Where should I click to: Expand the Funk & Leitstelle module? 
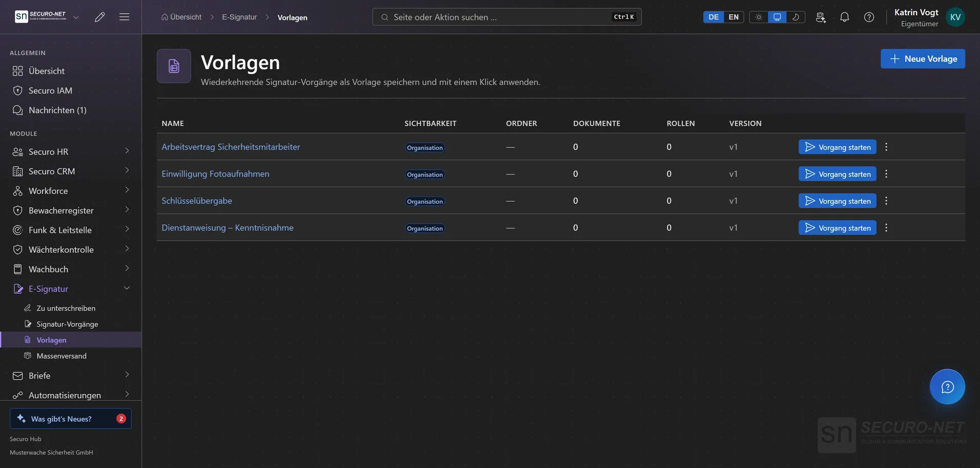click(71, 230)
